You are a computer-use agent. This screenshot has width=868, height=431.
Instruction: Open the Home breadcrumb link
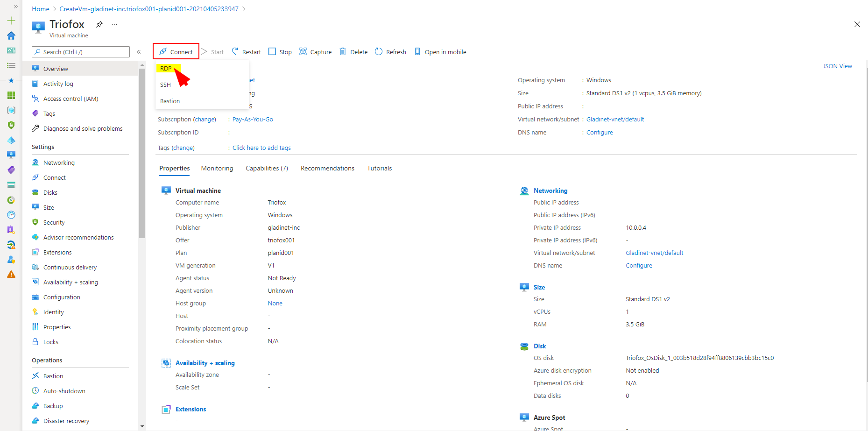(40, 8)
